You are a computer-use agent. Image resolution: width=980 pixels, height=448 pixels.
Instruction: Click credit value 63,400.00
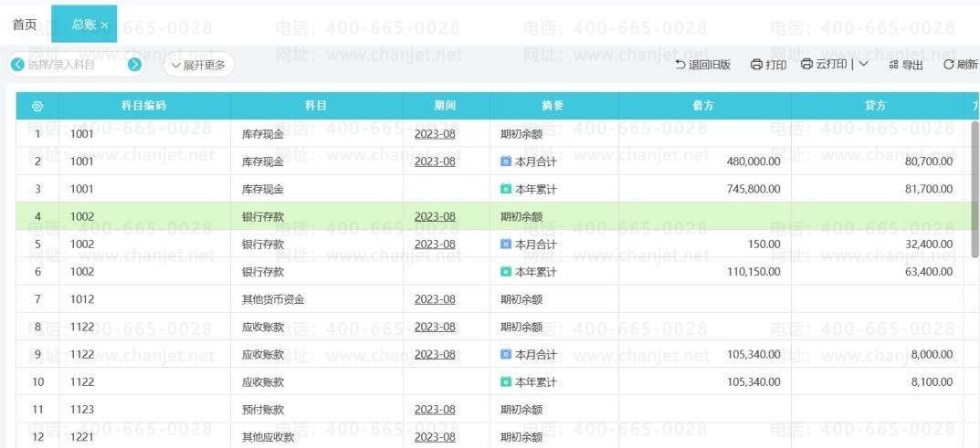click(930, 271)
